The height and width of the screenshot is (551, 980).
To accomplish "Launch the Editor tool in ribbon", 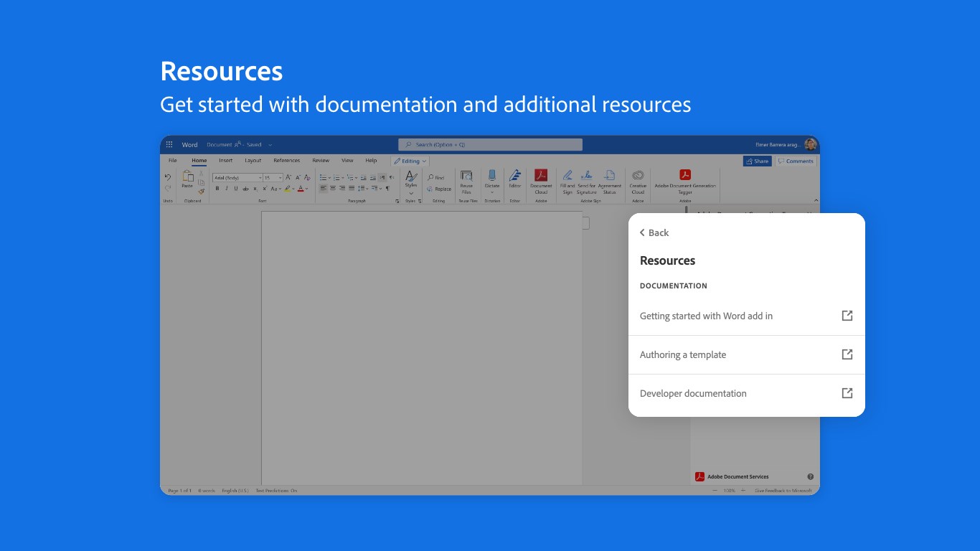I will (x=515, y=176).
